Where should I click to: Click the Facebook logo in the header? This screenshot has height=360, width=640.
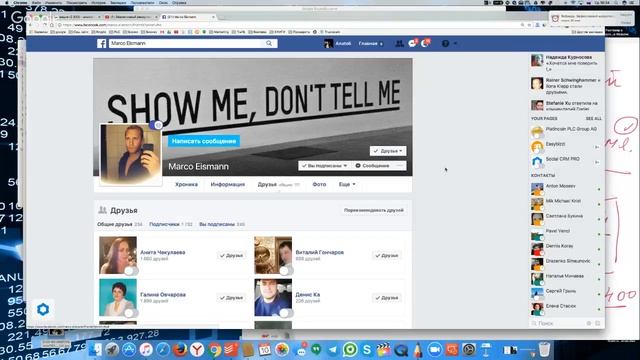pos(101,43)
